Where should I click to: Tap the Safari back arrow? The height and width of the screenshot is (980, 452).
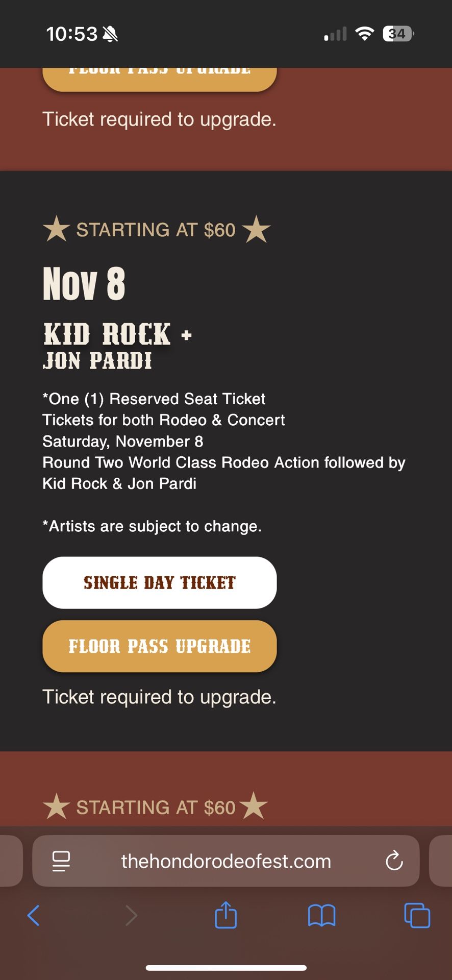pyautogui.click(x=34, y=915)
